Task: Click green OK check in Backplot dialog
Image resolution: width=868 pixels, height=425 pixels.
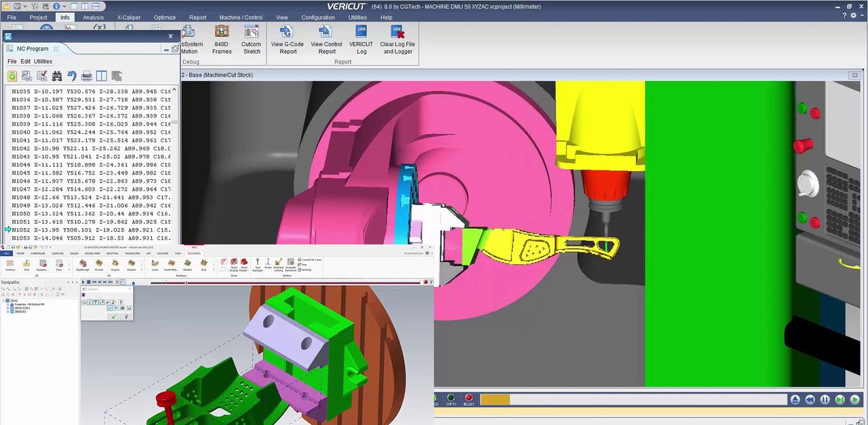Action: coord(113,316)
